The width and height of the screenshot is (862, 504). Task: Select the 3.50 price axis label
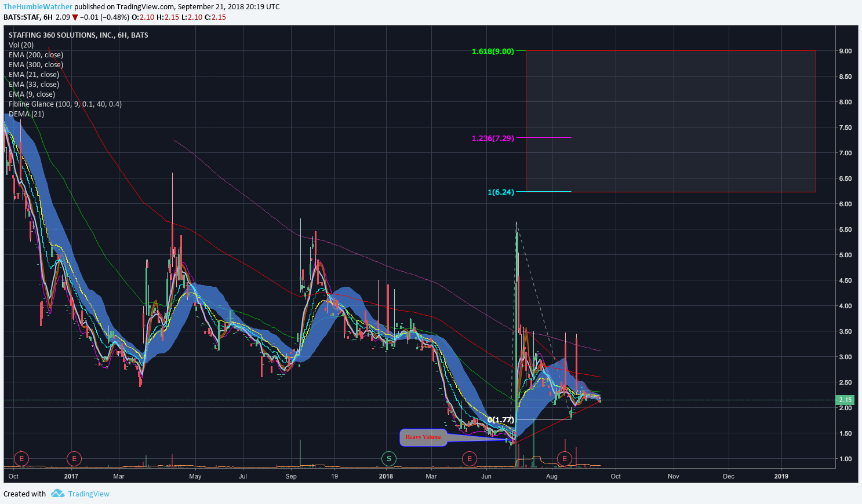coord(845,331)
